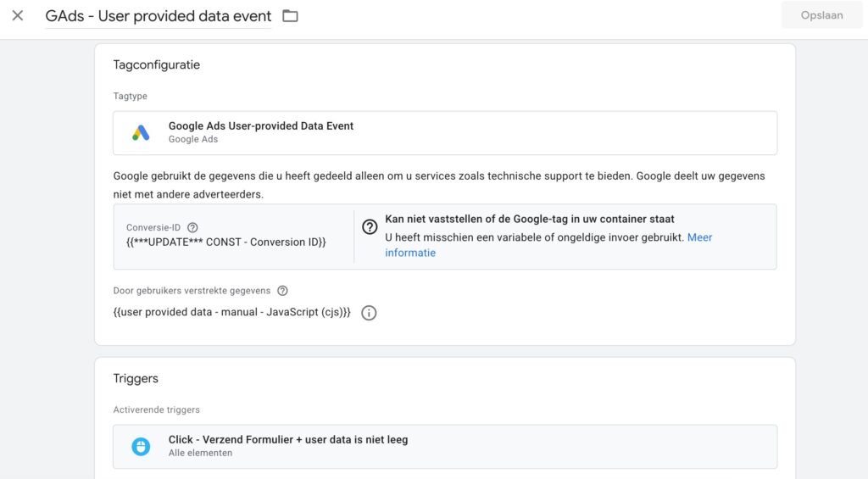
Task: Click the Google Ads logo icon
Action: click(141, 133)
